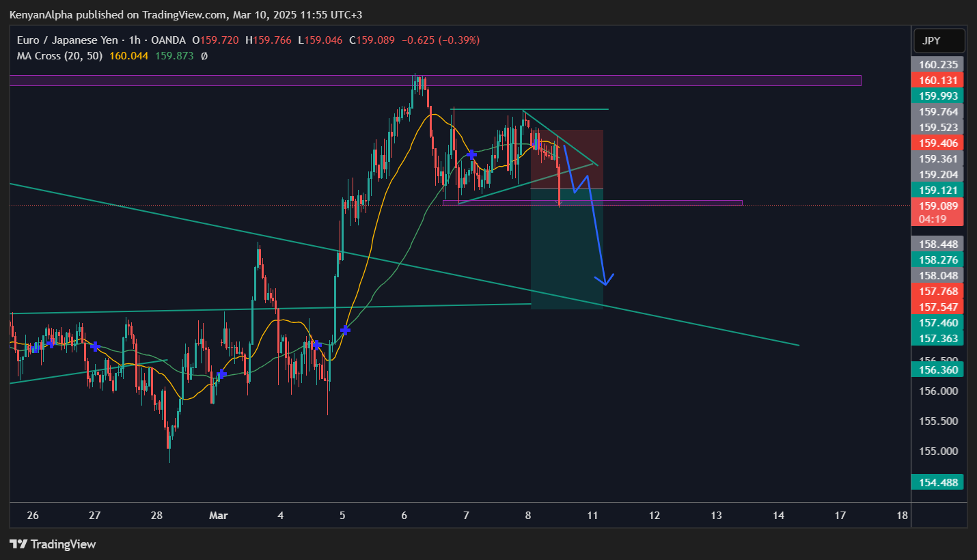This screenshot has height=560, width=977.
Task: Click date 28 on the time axis
Action: pos(156,516)
